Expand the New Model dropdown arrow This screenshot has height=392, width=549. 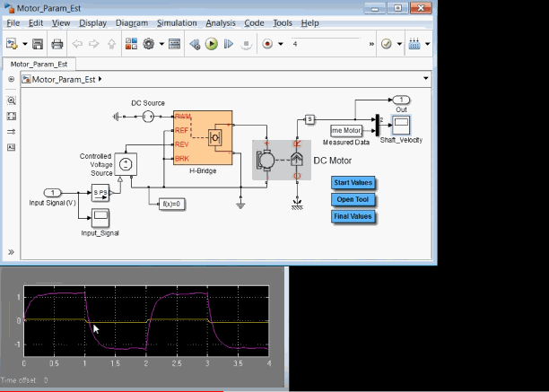tap(24, 43)
